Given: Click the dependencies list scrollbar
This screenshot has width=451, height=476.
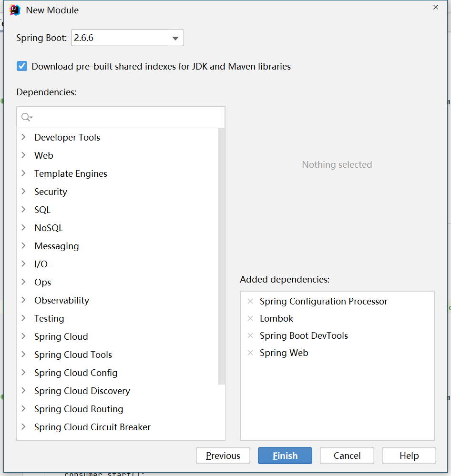Looking at the screenshot, I should [x=221, y=257].
